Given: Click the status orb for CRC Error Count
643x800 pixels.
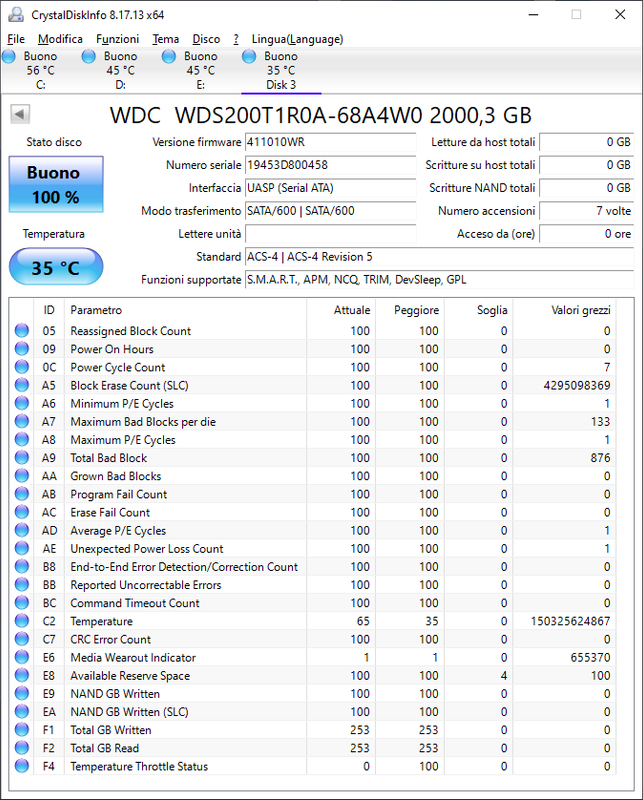Looking at the screenshot, I should click(x=22, y=639).
